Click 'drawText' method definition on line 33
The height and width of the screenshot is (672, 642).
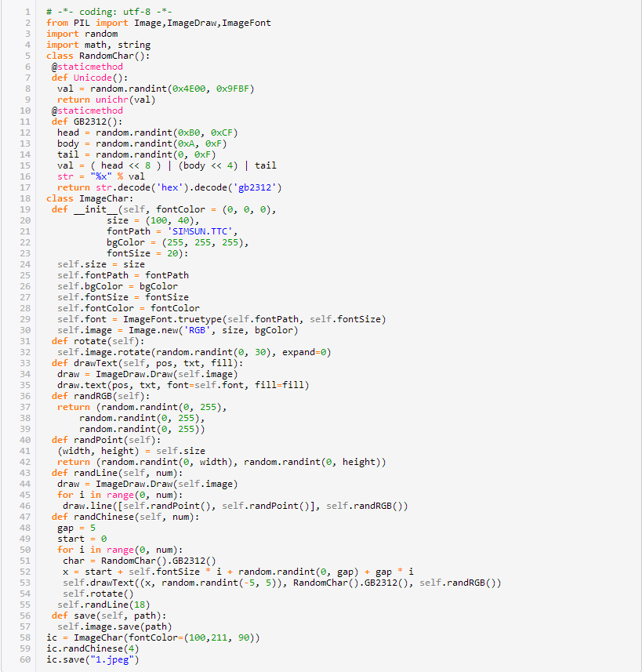[96, 363]
